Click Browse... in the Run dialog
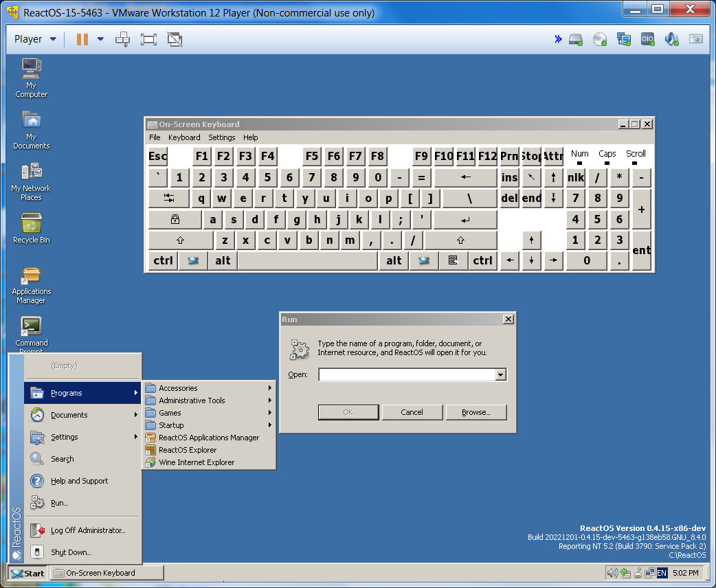Screen dimensions: 716x588 point(476,412)
